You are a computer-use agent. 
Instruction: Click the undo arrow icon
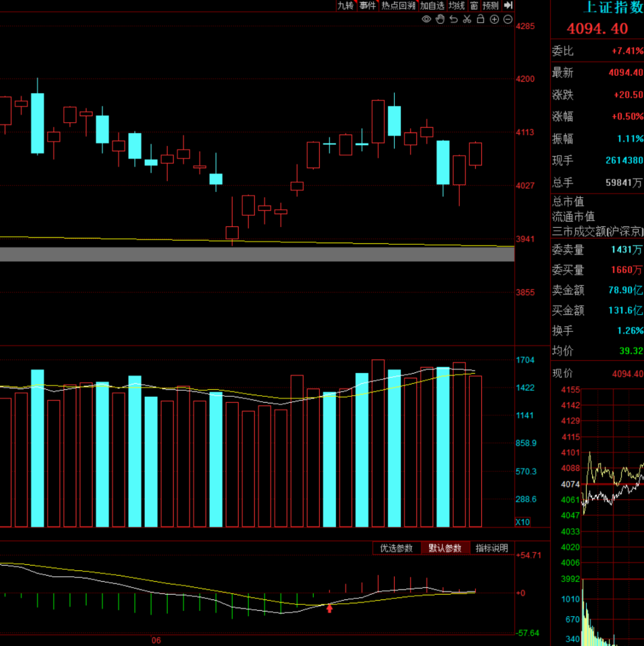pyautogui.click(x=454, y=19)
